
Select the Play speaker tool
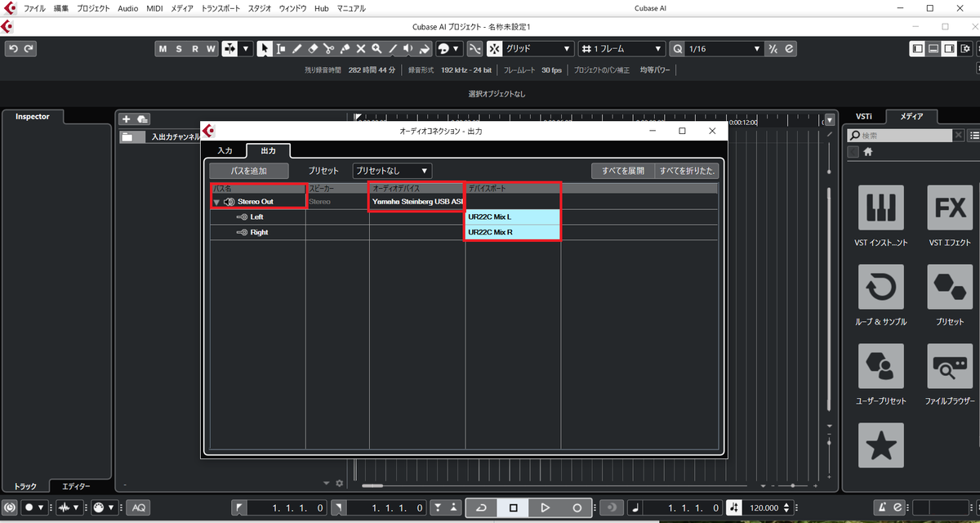coord(408,49)
